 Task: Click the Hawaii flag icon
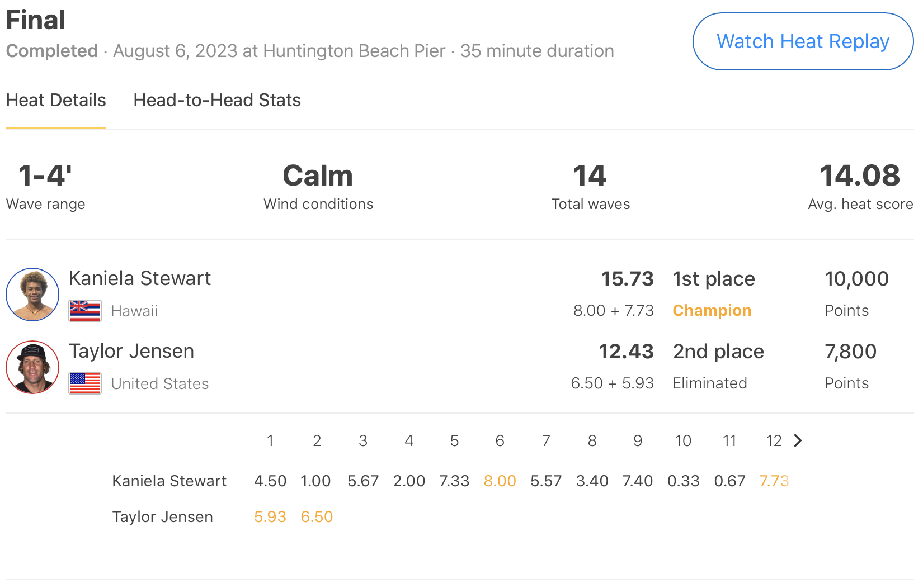[85, 311]
